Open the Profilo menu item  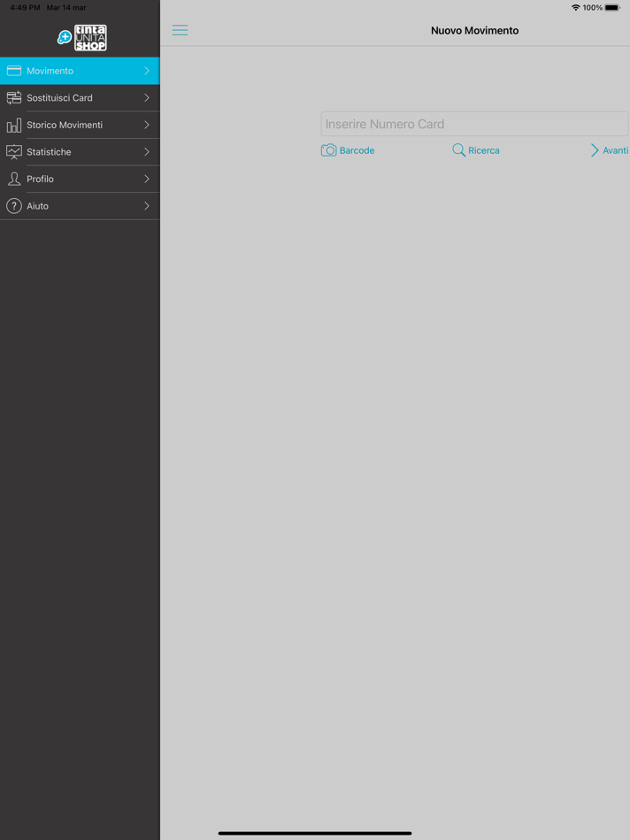tap(80, 179)
